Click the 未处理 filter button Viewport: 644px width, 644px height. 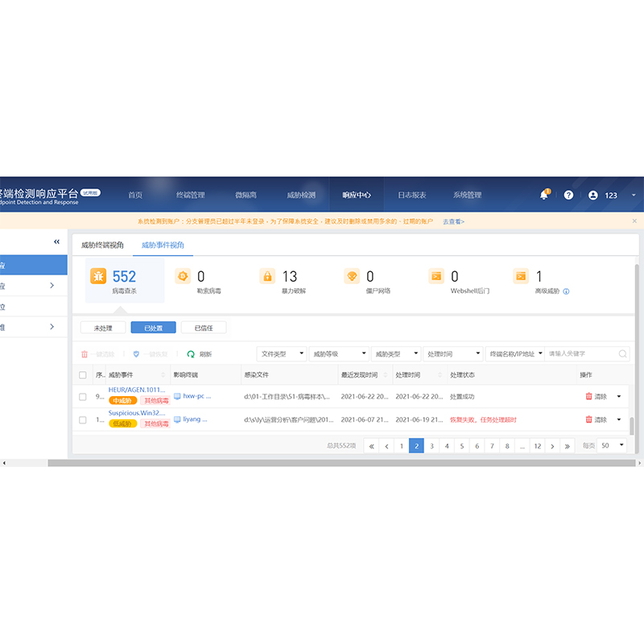point(103,328)
